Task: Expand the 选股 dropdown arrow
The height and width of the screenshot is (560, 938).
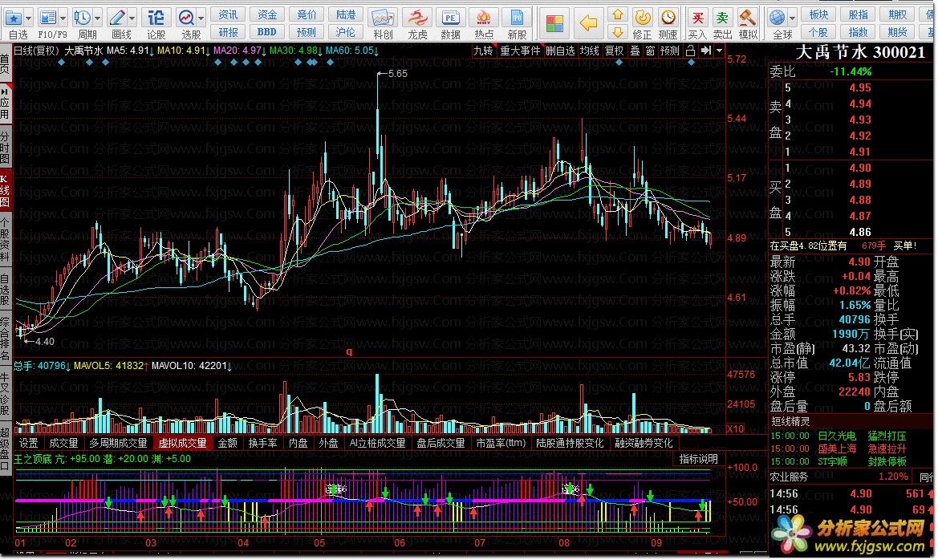Action: 201,18
